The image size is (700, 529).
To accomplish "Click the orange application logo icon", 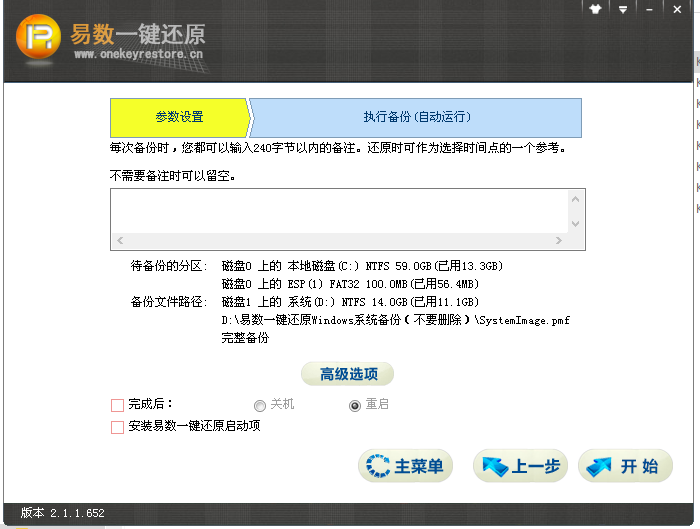I will (38, 37).
